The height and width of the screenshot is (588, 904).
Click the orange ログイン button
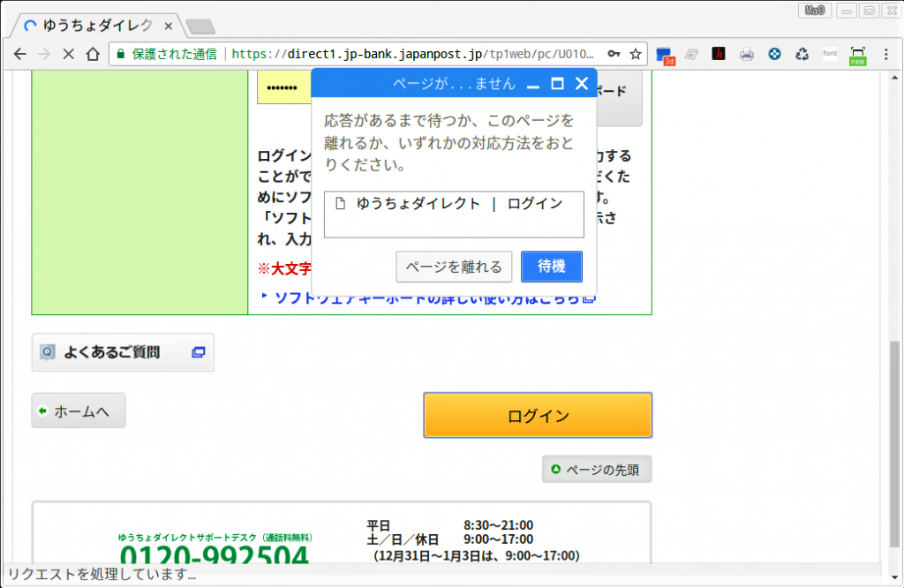click(538, 416)
